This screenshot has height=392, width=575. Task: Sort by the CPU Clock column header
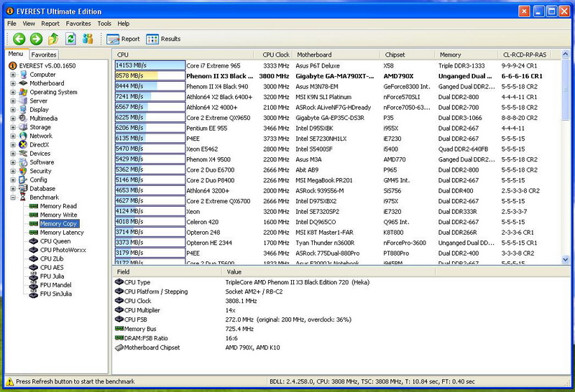[273, 55]
